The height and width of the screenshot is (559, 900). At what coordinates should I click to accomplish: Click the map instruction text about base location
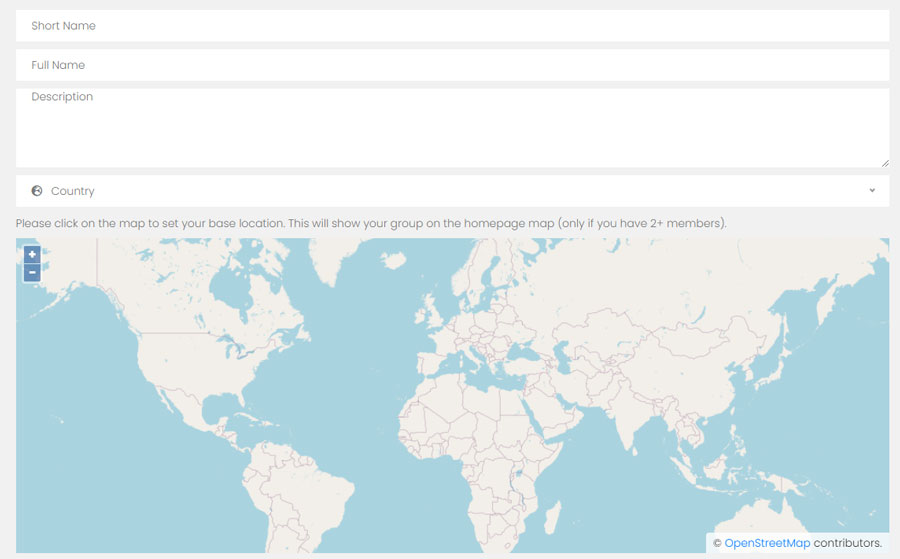coord(371,223)
